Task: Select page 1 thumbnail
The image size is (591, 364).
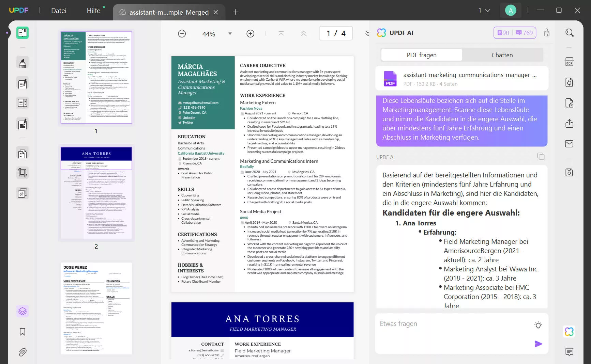Action: (96, 77)
